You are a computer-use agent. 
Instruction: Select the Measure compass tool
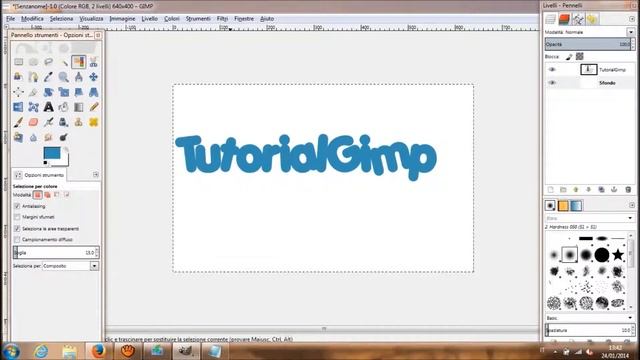79,77
